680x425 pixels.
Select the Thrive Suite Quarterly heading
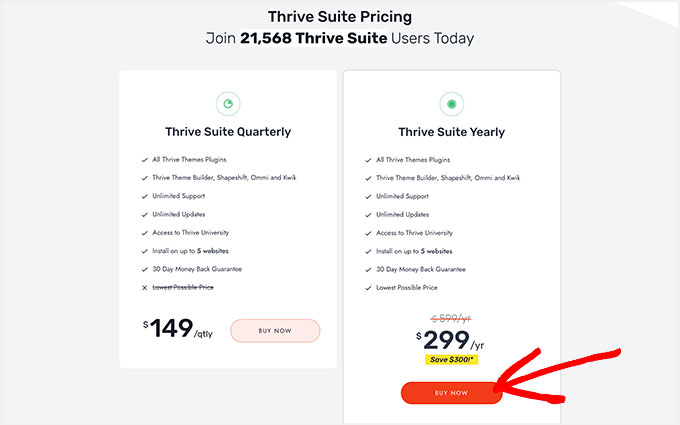pos(227,132)
